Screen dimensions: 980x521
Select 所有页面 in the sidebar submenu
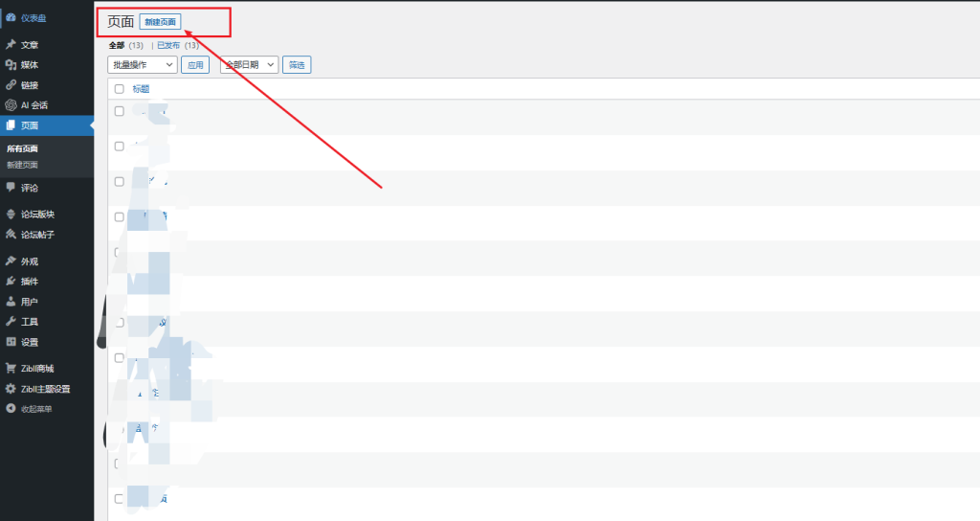(x=23, y=148)
